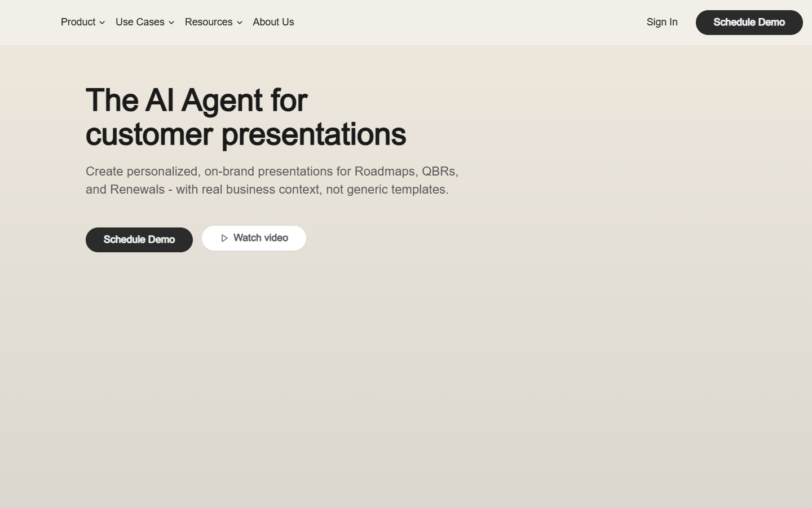Expand the chevron arrow next to Use Cases
The image size is (812, 508).
(x=171, y=23)
